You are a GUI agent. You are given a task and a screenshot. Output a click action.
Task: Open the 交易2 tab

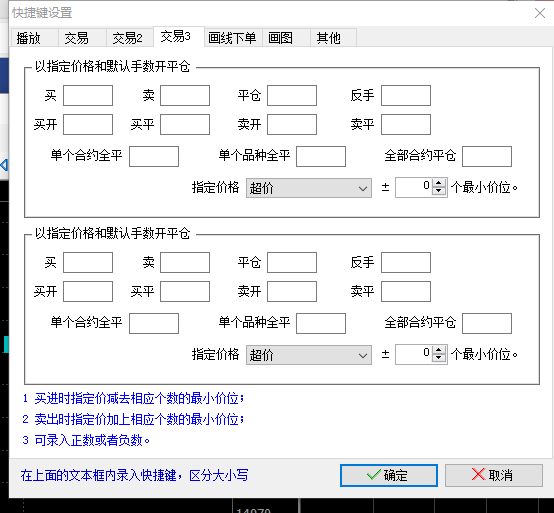(130, 38)
